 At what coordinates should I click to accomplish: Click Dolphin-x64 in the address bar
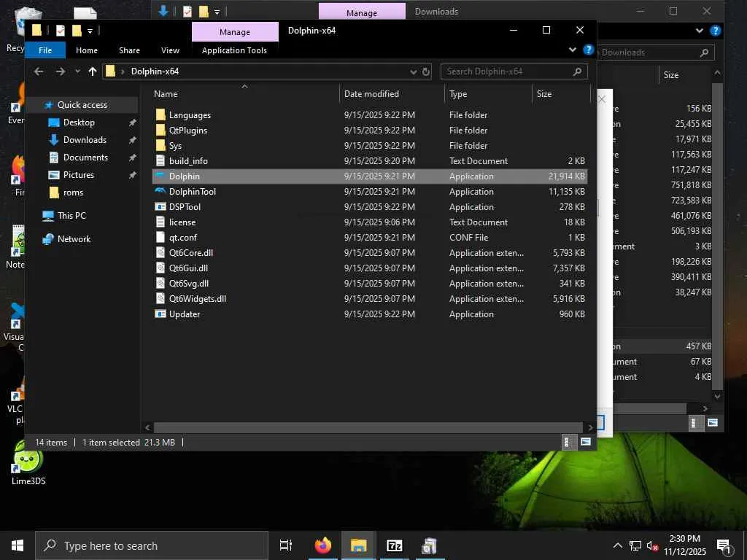pyautogui.click(x=155, y=71)
